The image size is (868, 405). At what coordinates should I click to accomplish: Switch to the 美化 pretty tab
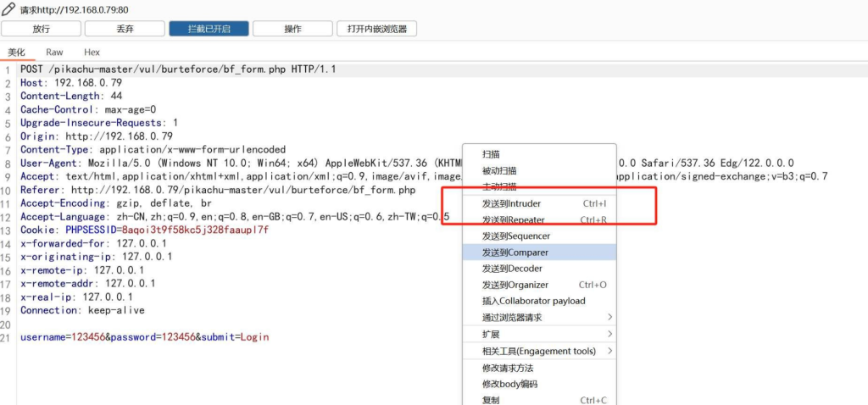16,53
